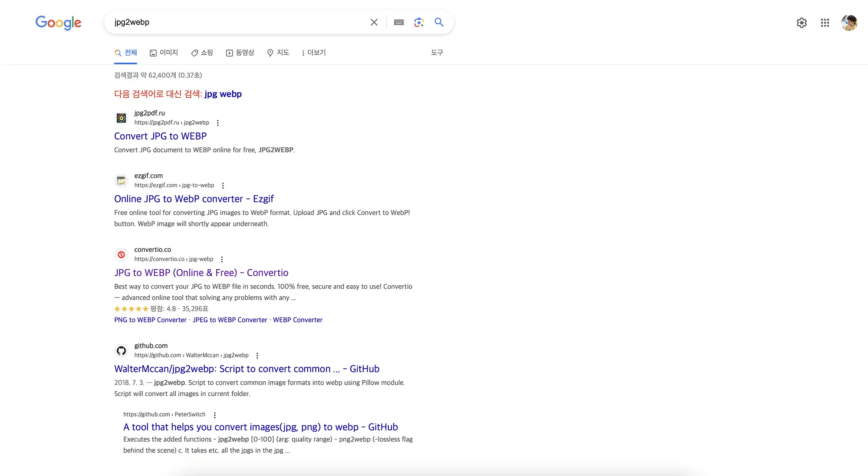Click the ezgif.com site favicon

click(122, 180)
